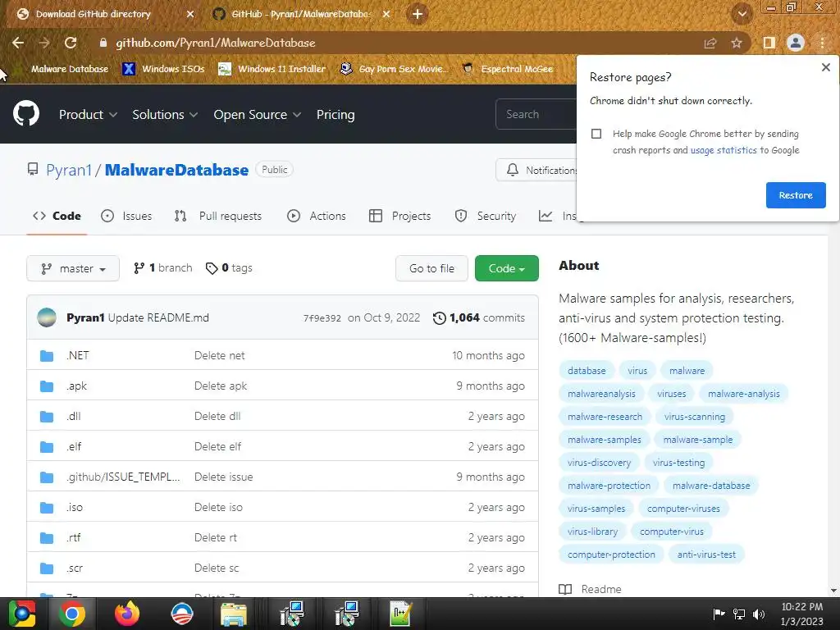The image size is (840, 630).
Task: Click the address bar URL
Action: point(216,43)
